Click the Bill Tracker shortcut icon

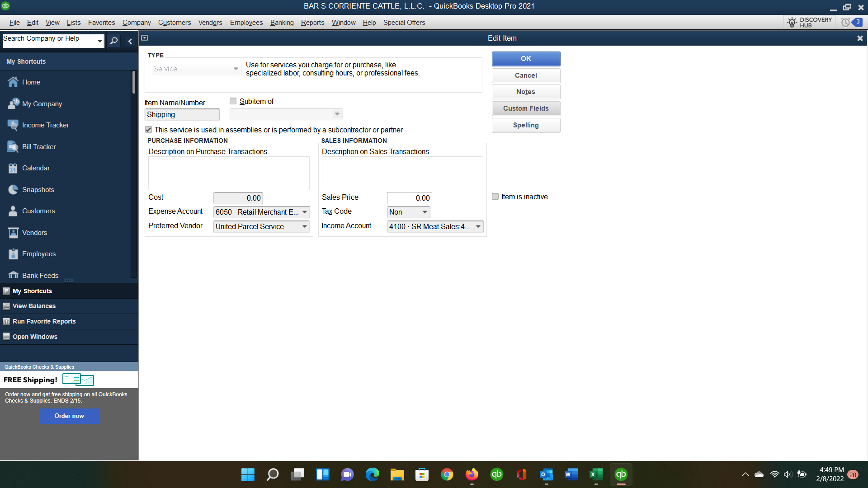pyautogui.click(x=12, y=146)
